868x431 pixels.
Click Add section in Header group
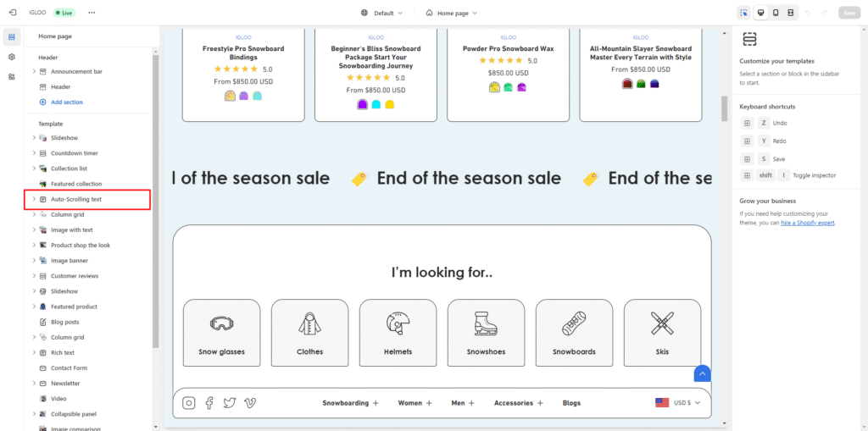[x=66, y=102]
